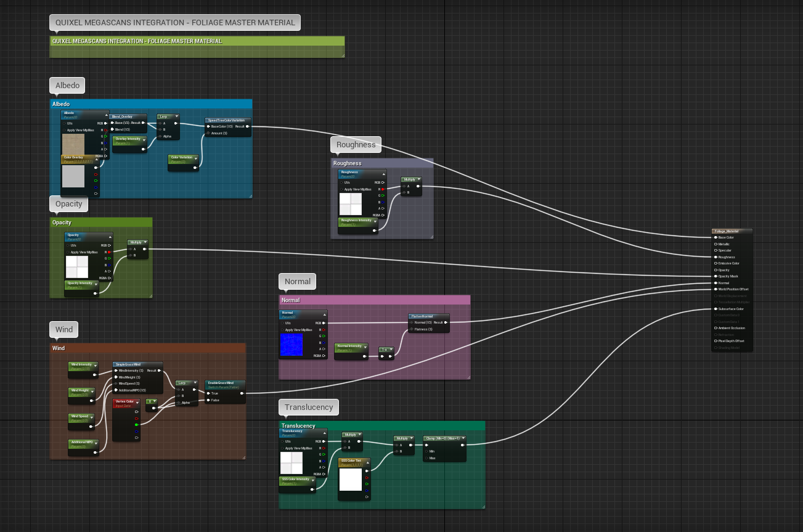Expand the Lerp node arrow in Albedo group
The width and height of the screenshot is (803, 532).
click(176, 116)
